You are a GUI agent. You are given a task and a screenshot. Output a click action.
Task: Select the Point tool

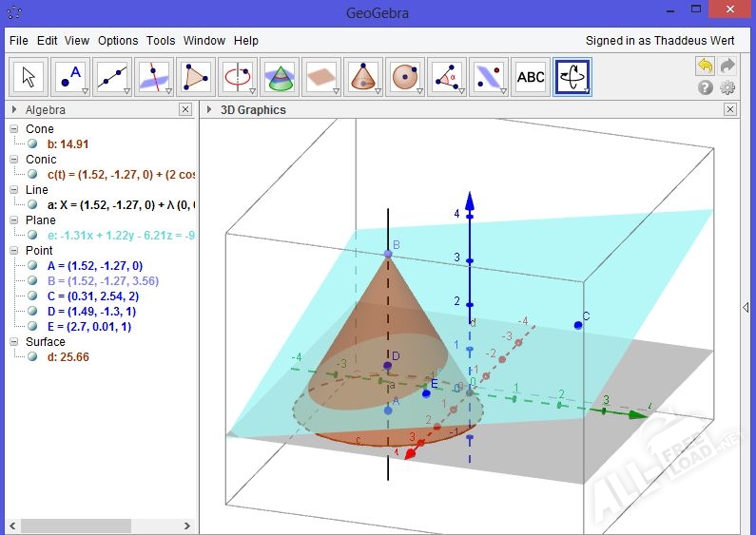point(72,77)
